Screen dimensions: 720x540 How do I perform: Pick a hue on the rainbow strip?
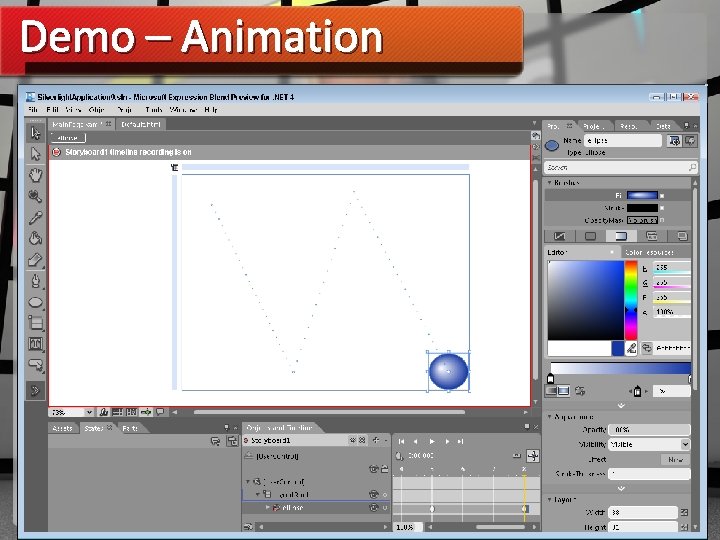coord(631,300)
